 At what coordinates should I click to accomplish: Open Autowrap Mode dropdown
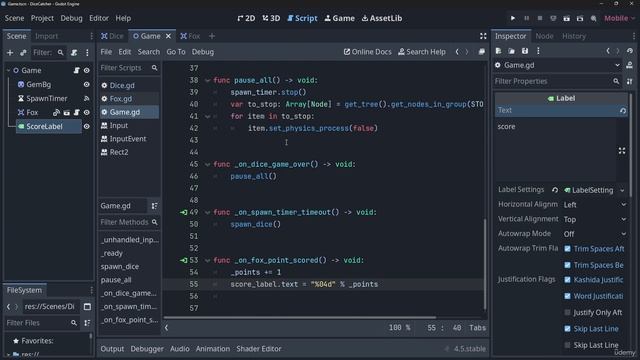click(594, 234)
